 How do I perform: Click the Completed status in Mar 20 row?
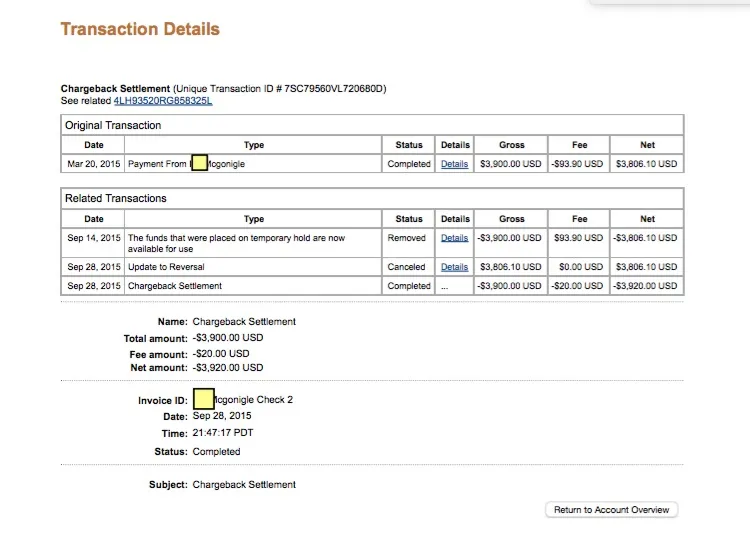(x=409, y=164)
